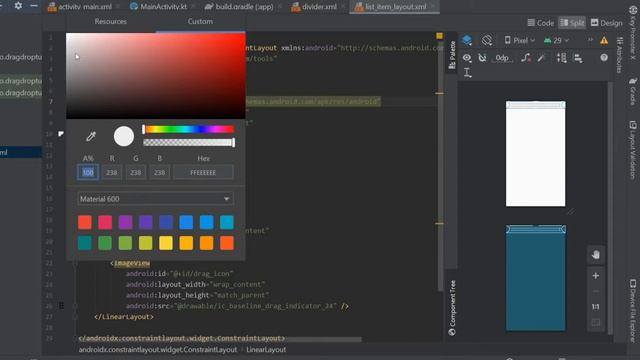Click the A% label toggle
Viewport: 640px width, 360px height.
(x=88, y=158)
